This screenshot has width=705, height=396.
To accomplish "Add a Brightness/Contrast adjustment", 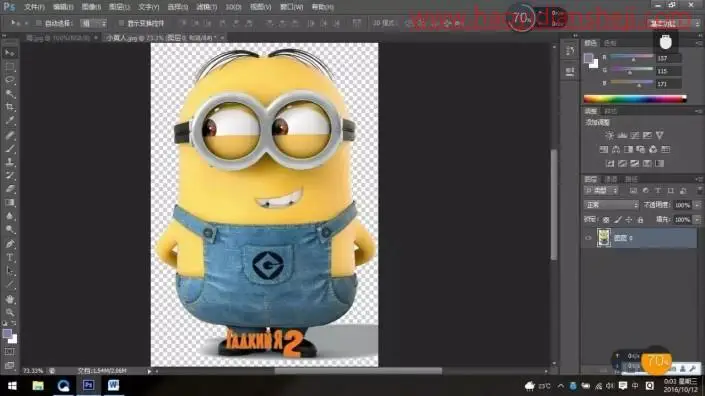I will pos(610,135).
